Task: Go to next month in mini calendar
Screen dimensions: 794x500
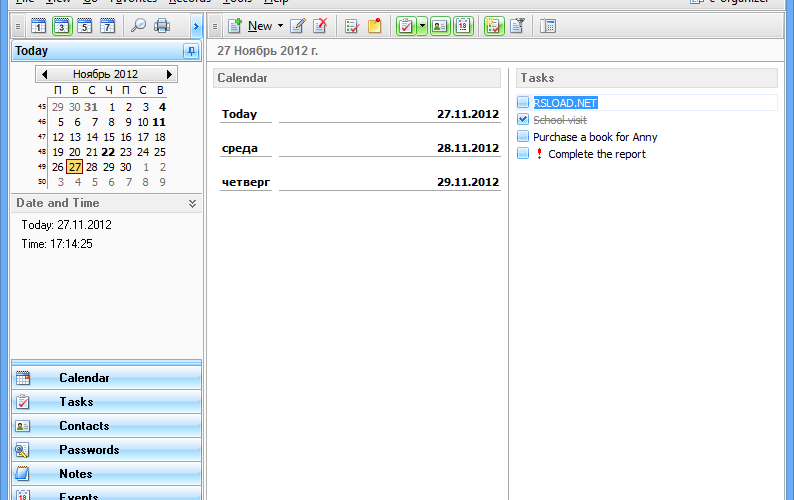Action: point(169,74)
